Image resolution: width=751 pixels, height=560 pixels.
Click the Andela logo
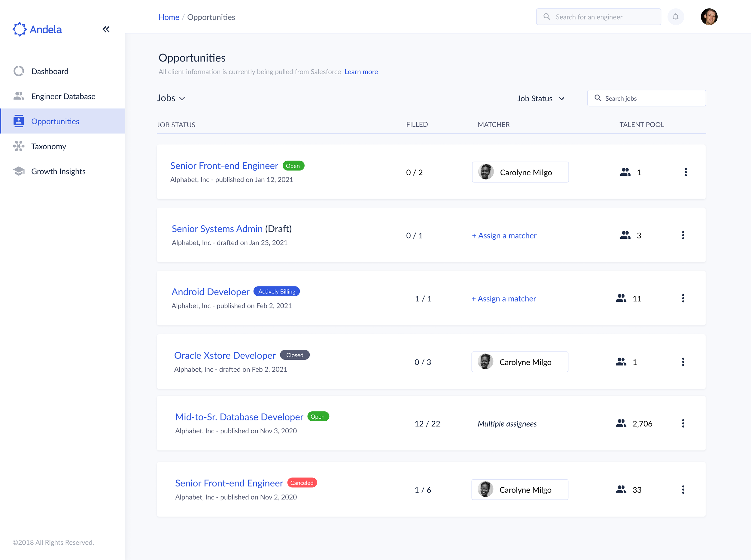click(37, 29)
